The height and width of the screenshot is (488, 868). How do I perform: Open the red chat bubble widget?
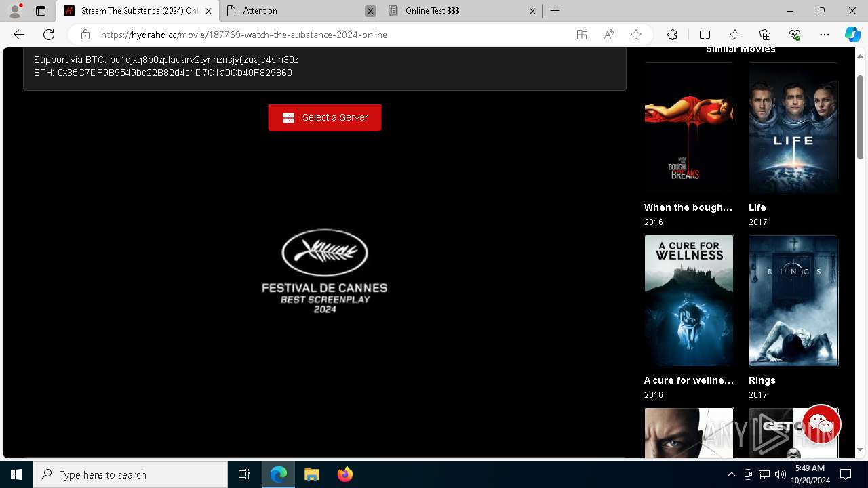tap(821, 424)
